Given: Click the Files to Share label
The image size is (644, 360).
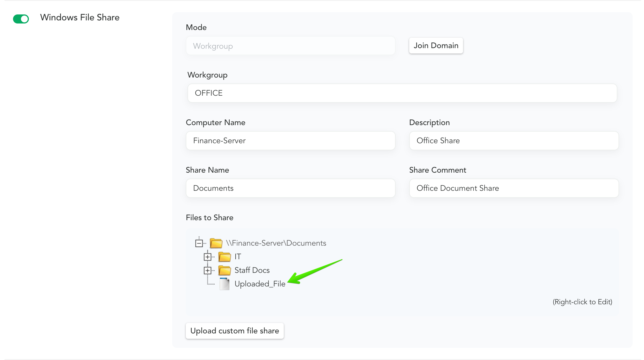Looking at the screenshot, I should pos(210,218).
